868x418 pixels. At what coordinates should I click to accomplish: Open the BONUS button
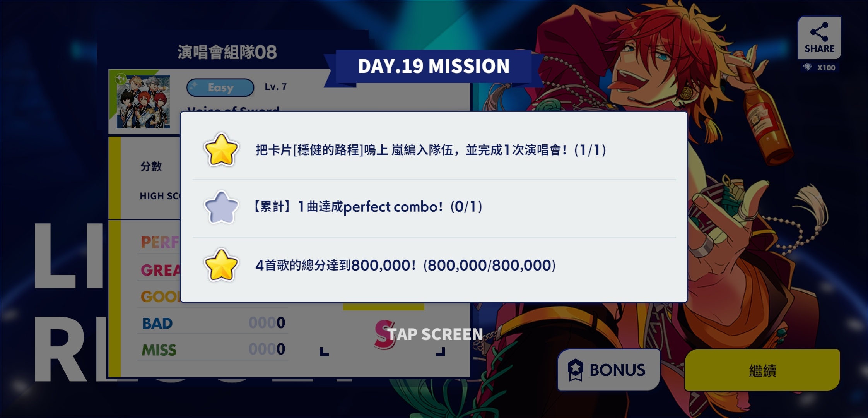[608, 370]
